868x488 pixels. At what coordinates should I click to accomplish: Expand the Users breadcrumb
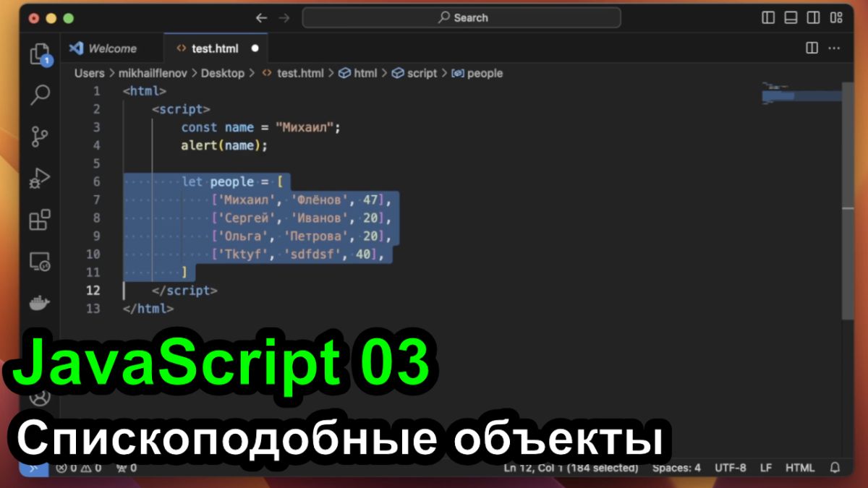click(89, 73)
